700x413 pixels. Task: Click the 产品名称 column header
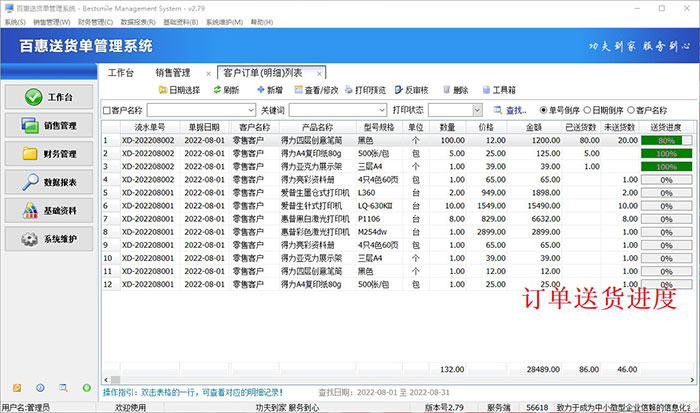pos(317,127)
